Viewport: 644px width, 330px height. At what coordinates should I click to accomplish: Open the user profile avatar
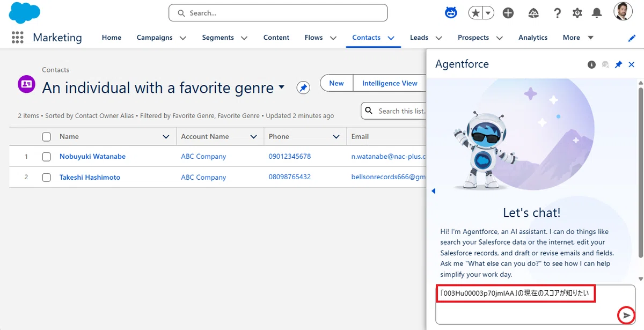coord(623,11)
